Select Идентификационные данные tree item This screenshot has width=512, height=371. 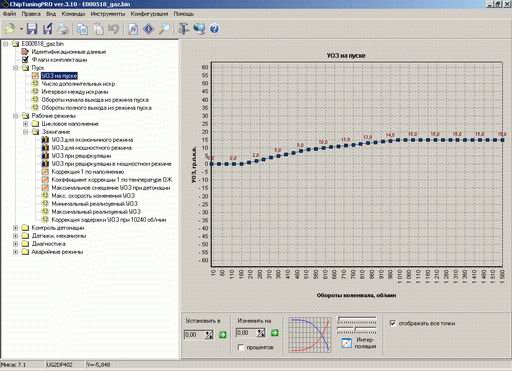pos(69,52)
